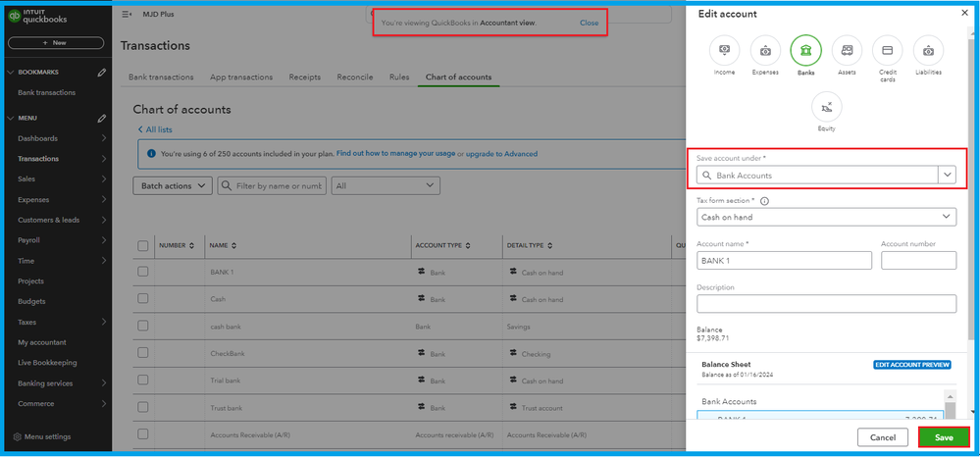Select the Liabilities account type icon
The image size is (980, 457).
[x=928, y=51]
